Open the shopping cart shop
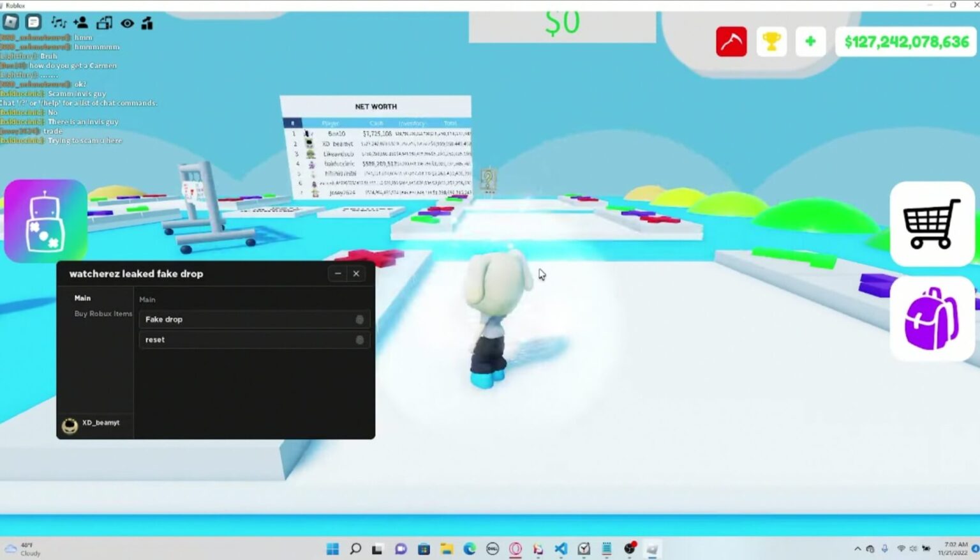 (x=932, y=223)
